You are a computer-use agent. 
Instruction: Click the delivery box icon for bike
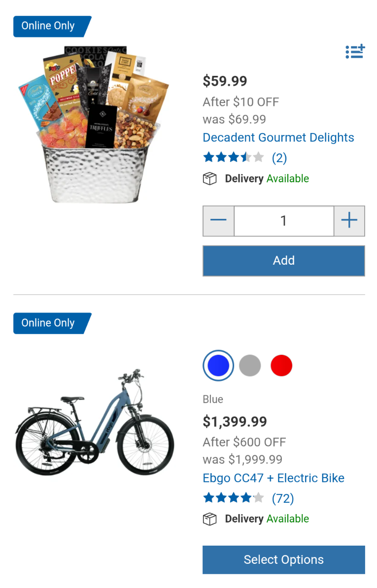click(x=210, y=519)
